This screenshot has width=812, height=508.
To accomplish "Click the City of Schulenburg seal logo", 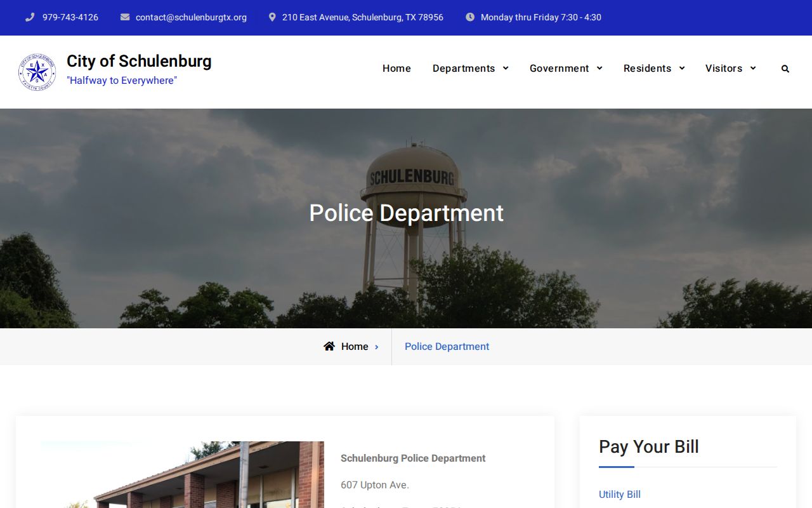I will point(37,72).
